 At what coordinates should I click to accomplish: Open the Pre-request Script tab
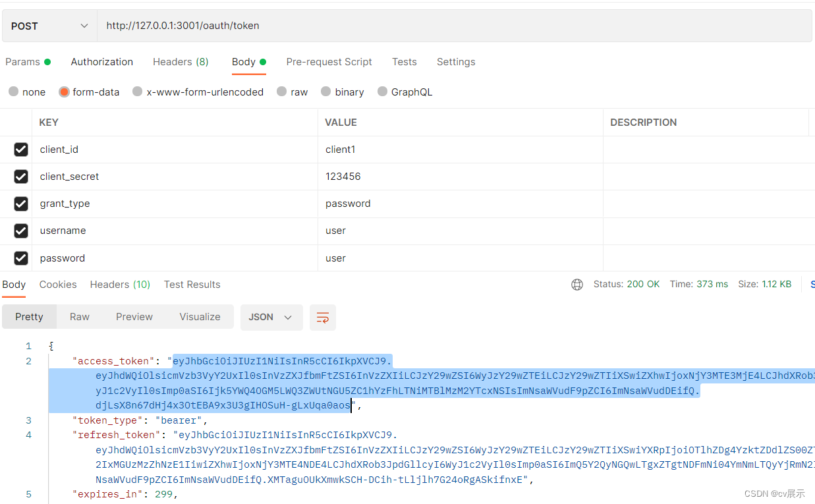pyautogui.click(x=329, y=62)
